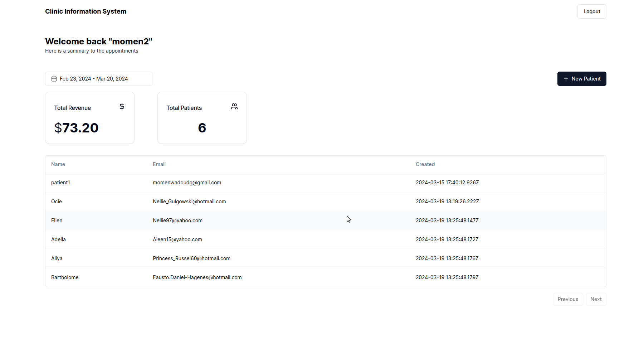Click Bartholome's email address
644x354 pixels.
click(197, 277)
